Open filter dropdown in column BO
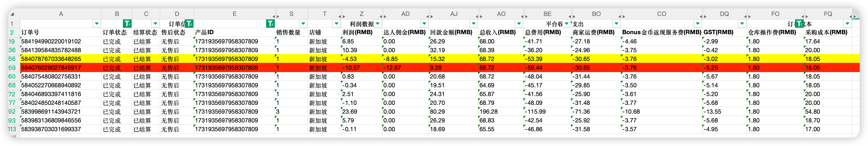The height and width of the screenshot is (146, 868). click(616, 24)
